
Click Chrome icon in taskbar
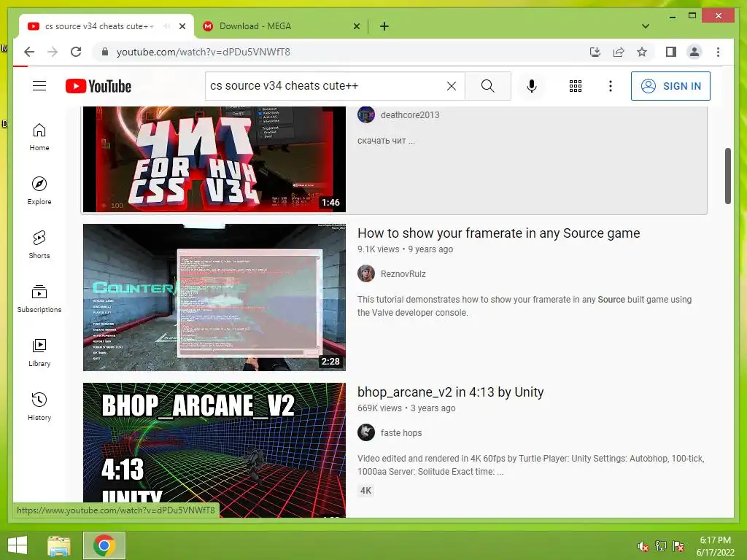point(104,545)
